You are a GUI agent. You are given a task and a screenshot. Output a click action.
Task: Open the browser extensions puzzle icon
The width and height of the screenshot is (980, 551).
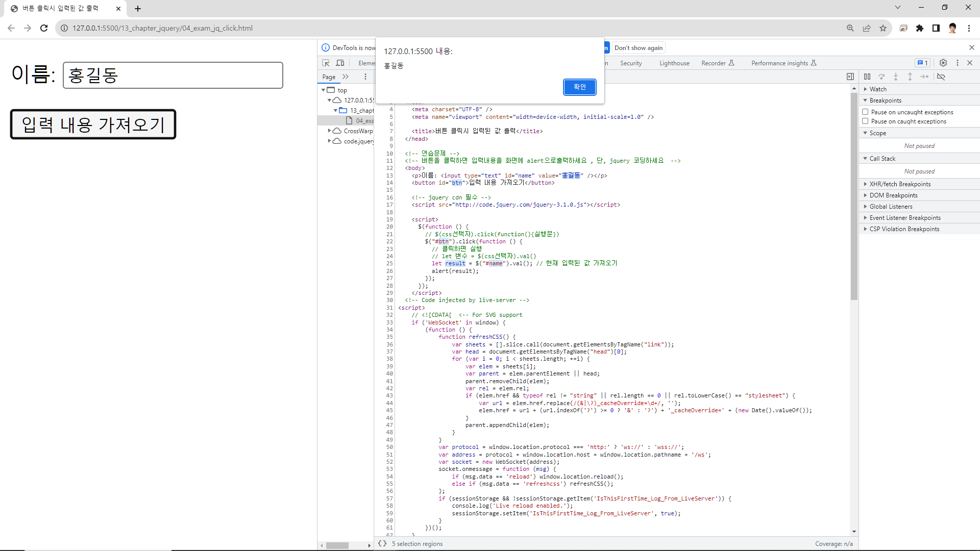tap(920, 28)
